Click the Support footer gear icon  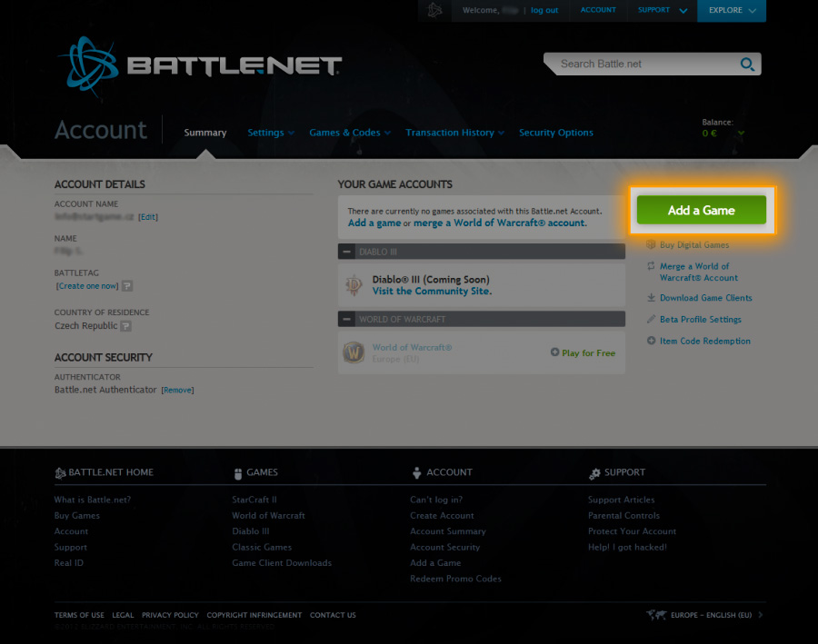coord(594,473)
